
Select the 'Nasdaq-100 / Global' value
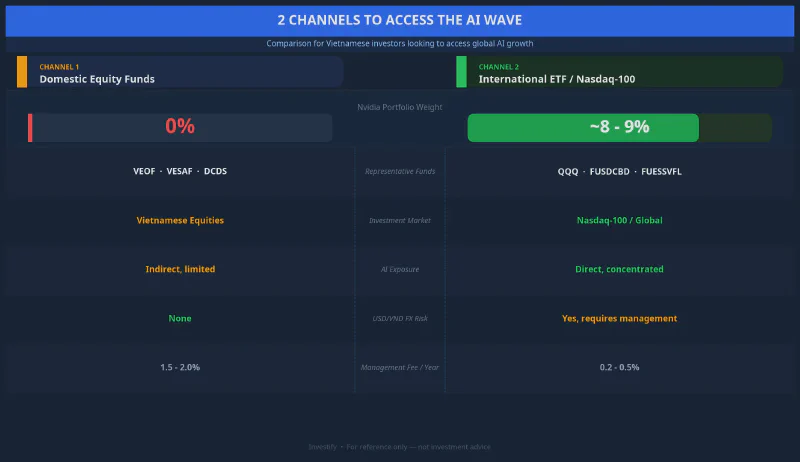point(619,220)
